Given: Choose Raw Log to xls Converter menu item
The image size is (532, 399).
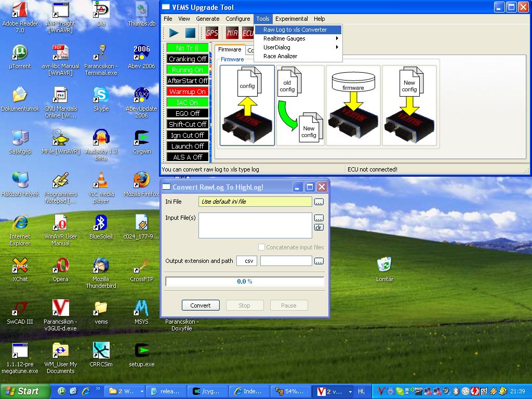Looking at the screenshot, I should click(298, 30).
